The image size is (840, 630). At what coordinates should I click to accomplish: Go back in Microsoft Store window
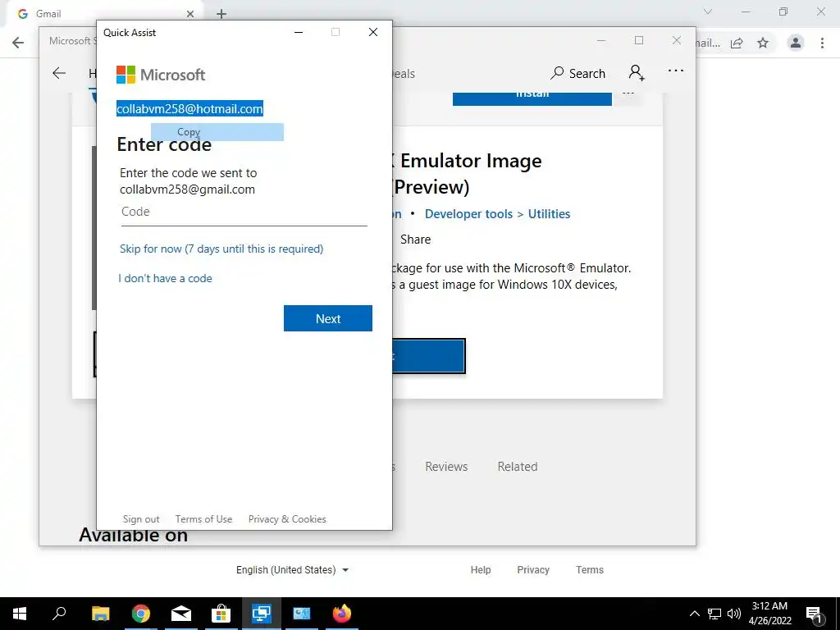[x=59, y=73]
